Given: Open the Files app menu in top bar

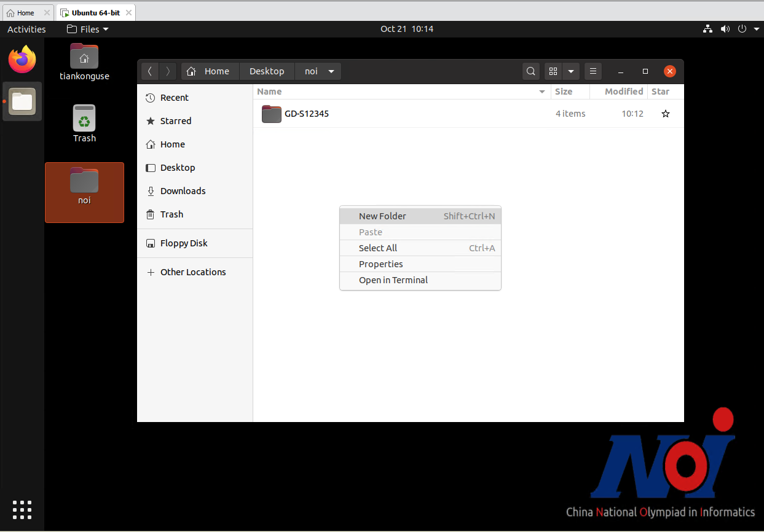Looking at the screenshot, I should 87,29.
